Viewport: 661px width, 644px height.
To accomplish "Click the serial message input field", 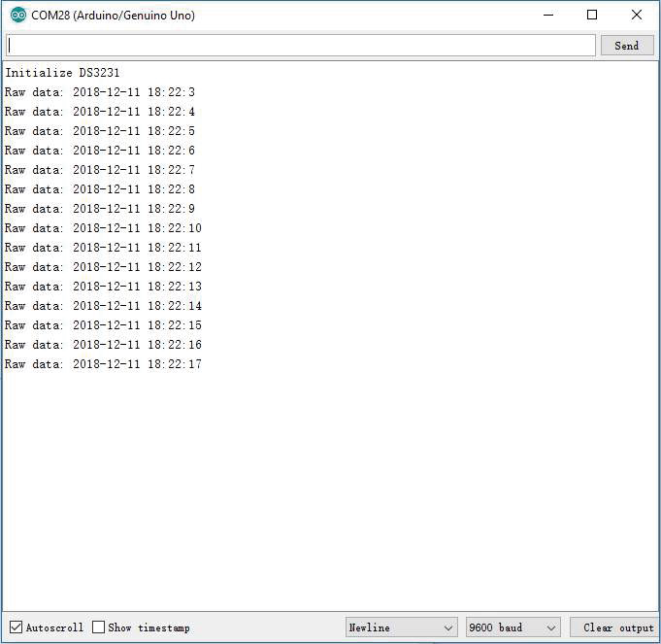I will pos(301,46).
